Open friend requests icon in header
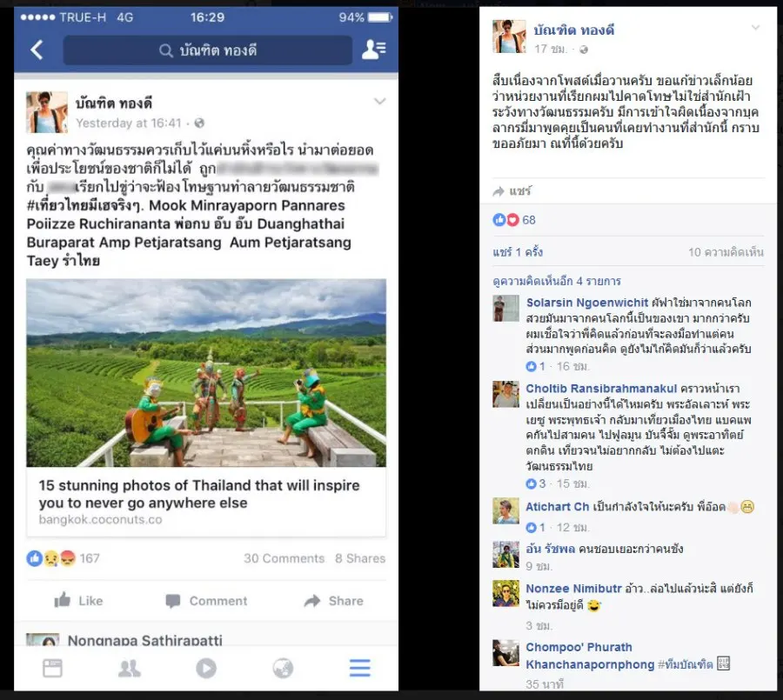783x700 pixels. [x=374, y=50]
